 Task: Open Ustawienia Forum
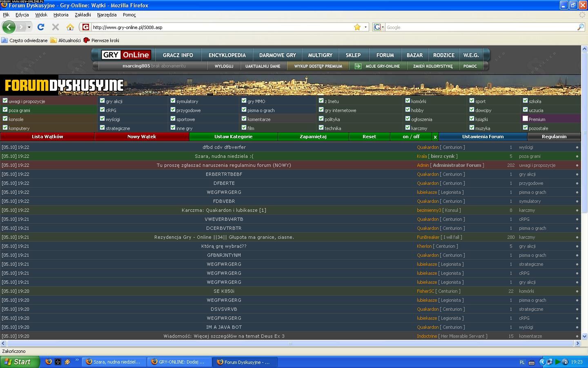tap(483, 137)
